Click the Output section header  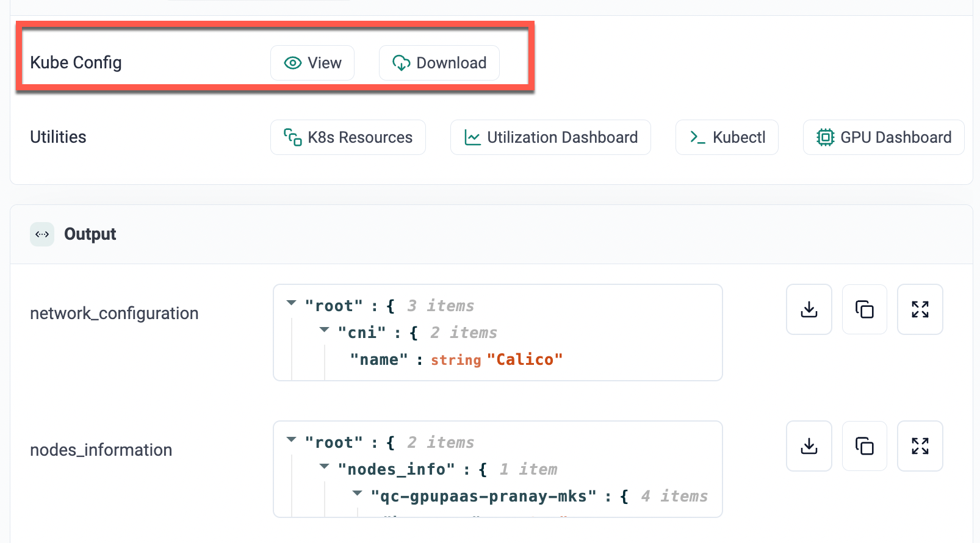pos(90,234)
